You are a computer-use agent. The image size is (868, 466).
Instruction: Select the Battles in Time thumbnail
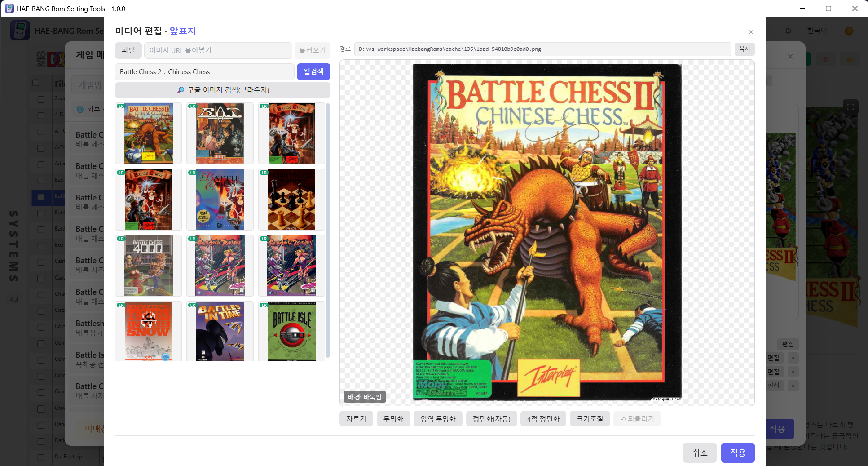point(220,331)
